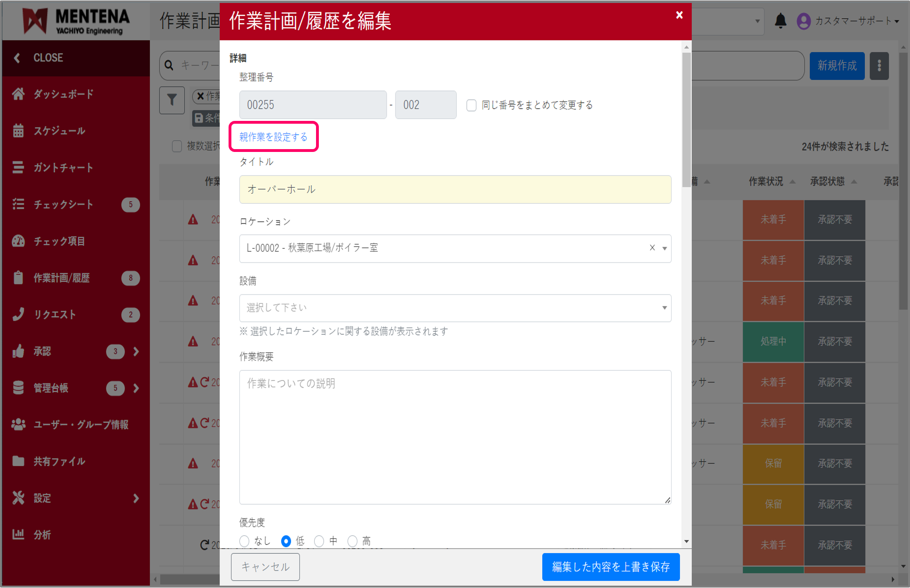Click the タイトル input field

(x=455, y=190)
